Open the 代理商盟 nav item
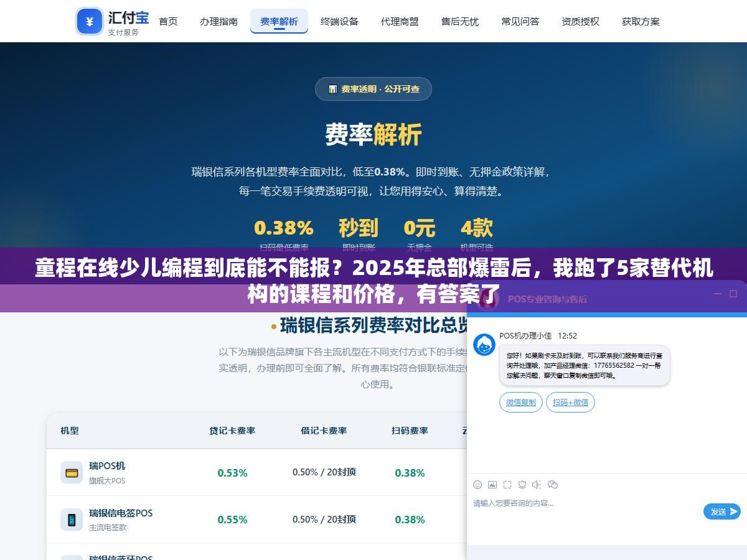The image size is (747, 560). [x=400, y=21]
